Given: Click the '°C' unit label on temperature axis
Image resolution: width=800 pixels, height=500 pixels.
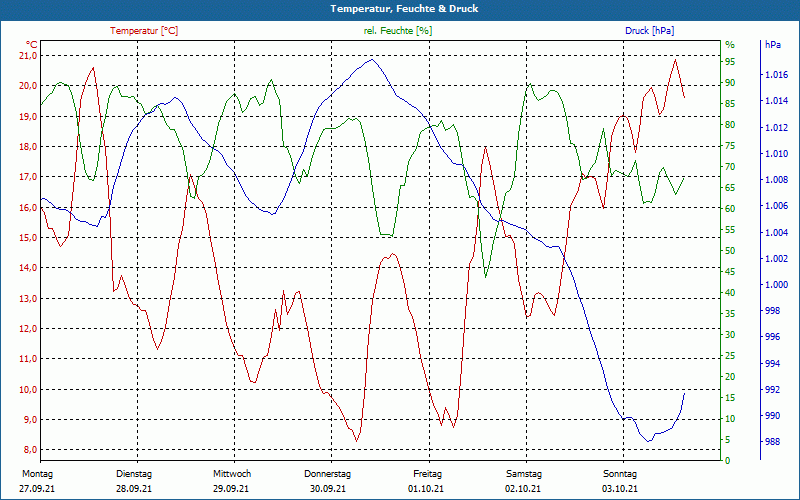Looking at the screenshot, I should click(32, 44).
